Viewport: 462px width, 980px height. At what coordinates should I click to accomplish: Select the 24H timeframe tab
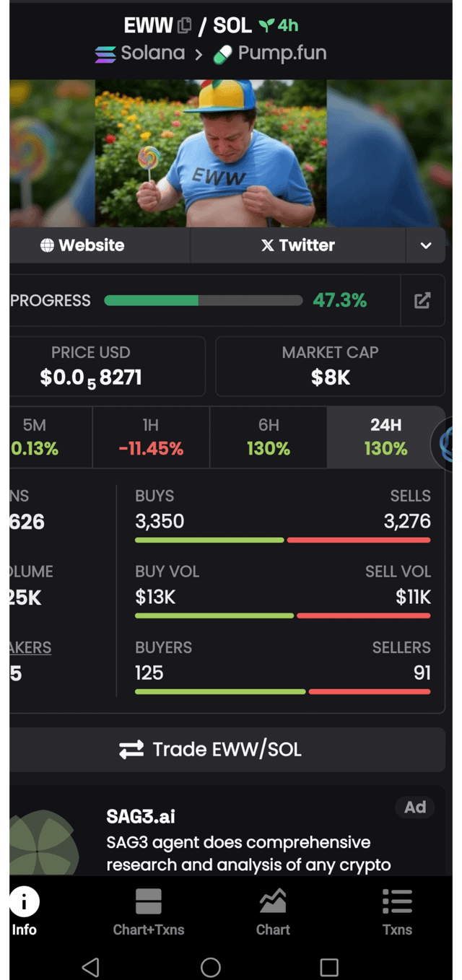click(385, 437)
